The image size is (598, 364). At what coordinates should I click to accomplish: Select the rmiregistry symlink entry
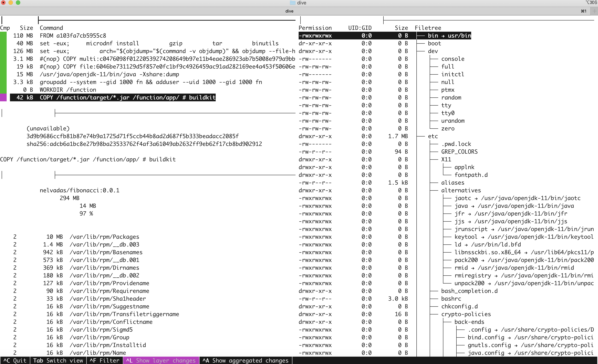[x=524, y=275]
